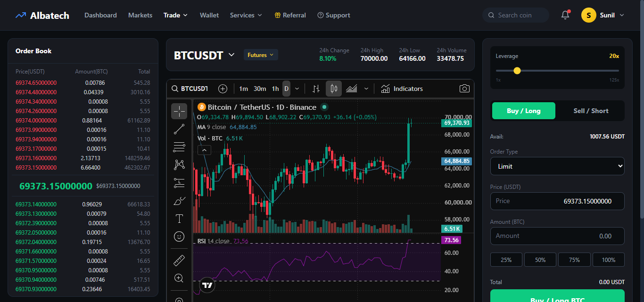Click the RSI 73.56 axis label

pyautogui.click(x=450, y=240)
